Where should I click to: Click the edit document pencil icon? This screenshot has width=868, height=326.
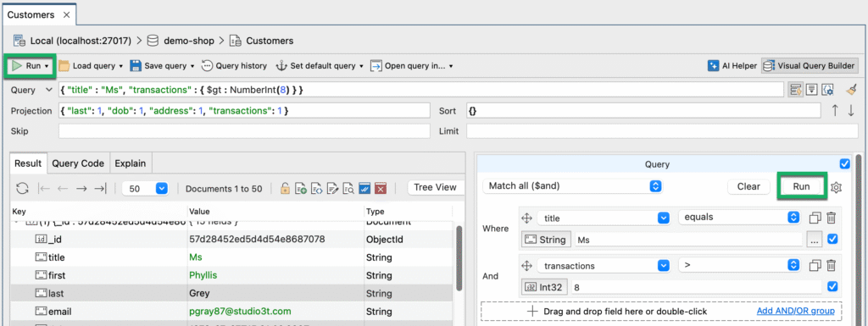click(x=332, y=189)
